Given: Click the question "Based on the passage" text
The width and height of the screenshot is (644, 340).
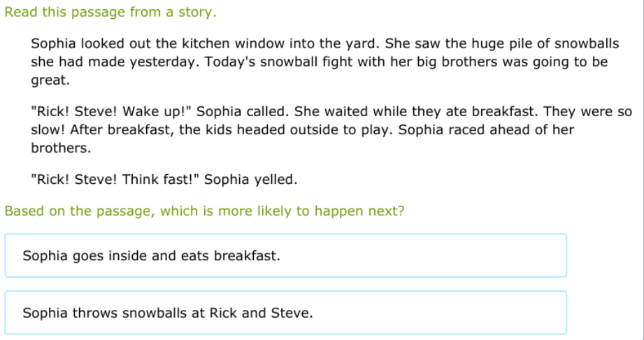Looking at the screenshot, I should click(x=204, y=211).
